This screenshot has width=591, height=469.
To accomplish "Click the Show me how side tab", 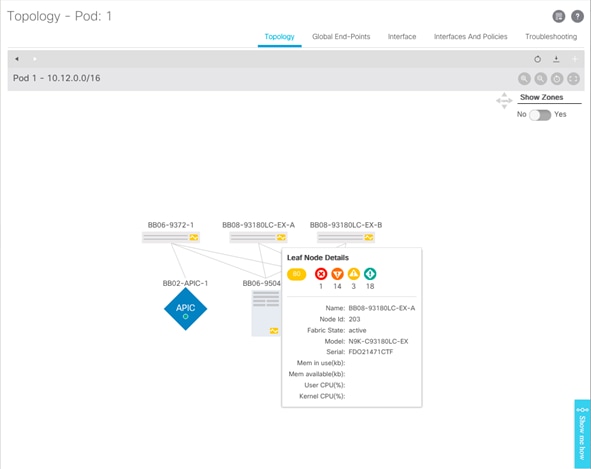I will 582,434.
